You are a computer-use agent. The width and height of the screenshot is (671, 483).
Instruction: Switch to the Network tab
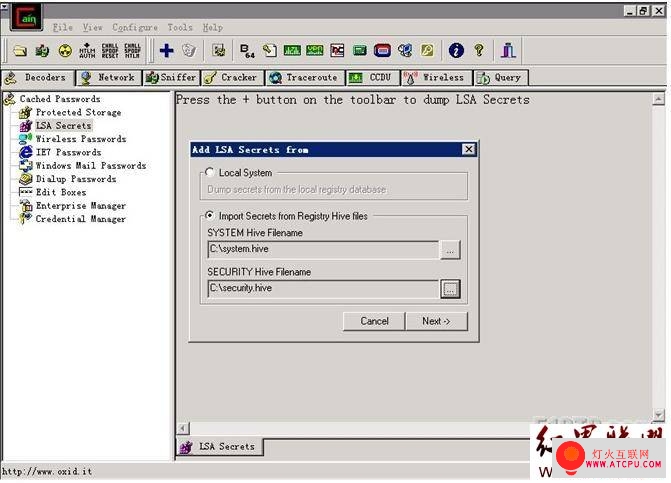(x=109, y=77)
